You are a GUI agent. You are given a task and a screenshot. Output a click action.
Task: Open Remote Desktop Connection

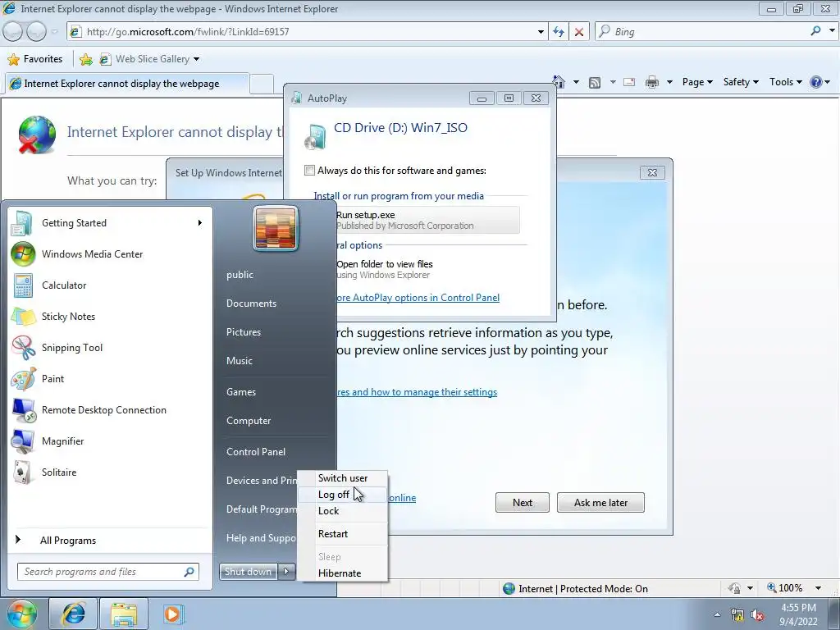(111, 410)
